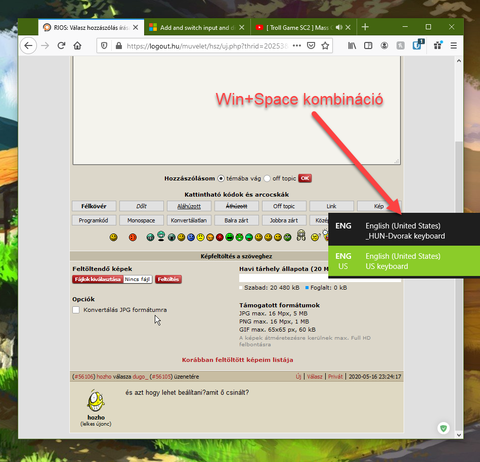Open Korábban feltöltött képeim listája link
The height and width of the screenshot is (462, 480).
pyautogui.click(x=237, y=360)
